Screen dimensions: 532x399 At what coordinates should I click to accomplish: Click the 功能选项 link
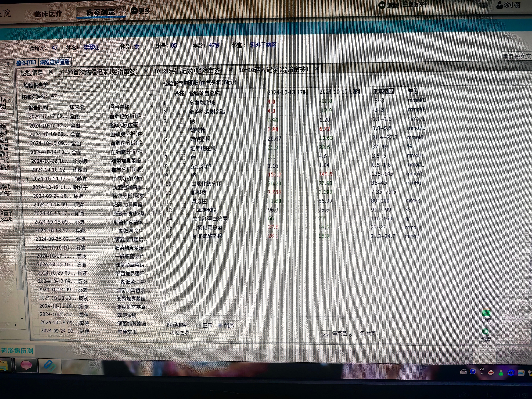click(x=179, y=333)
